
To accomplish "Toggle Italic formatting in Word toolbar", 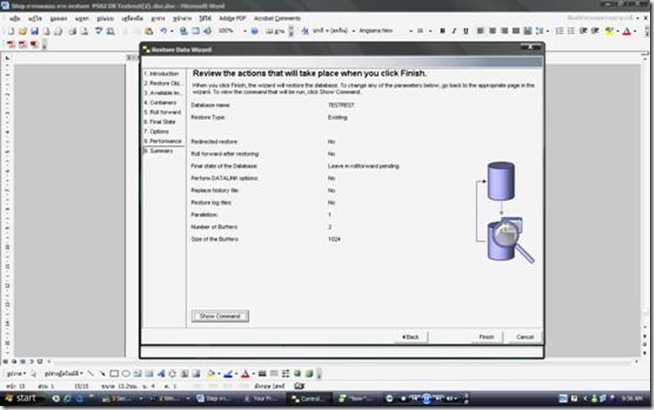I will tap(454, 31).
